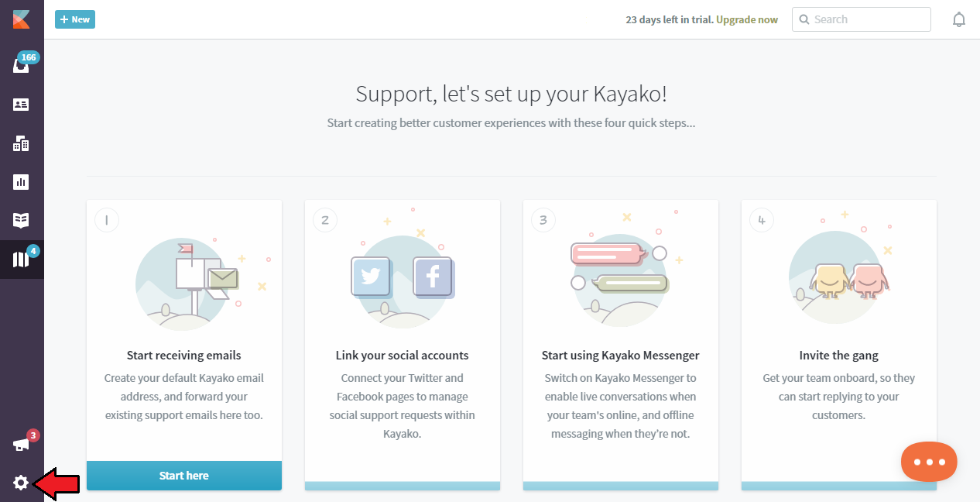Open the inbox with 166 conversations

(21, 66)
